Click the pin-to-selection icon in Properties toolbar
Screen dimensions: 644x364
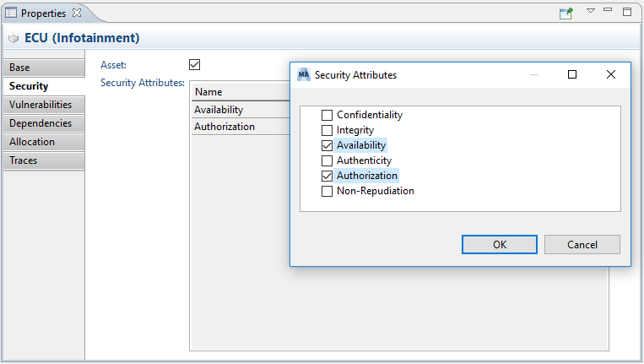click(x=566, y=13)
